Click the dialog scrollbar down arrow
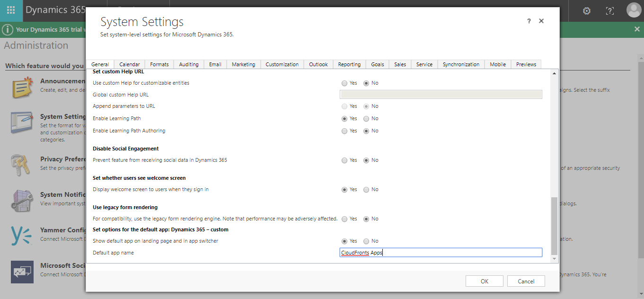 (555, 258)
